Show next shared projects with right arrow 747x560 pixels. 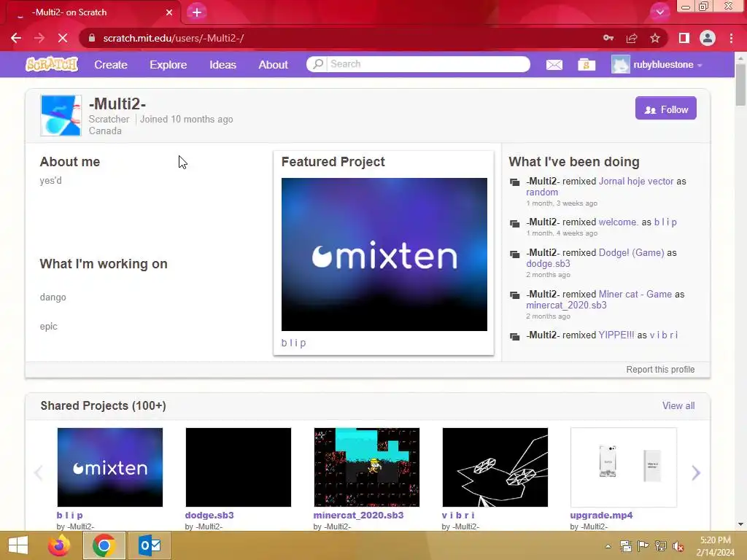tap(695, 472)
